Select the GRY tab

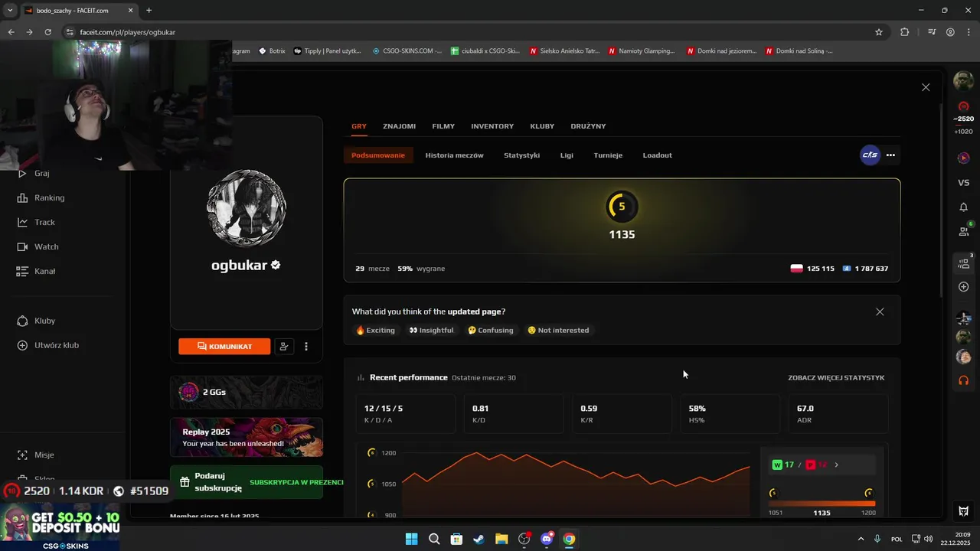tap(359, 126)
